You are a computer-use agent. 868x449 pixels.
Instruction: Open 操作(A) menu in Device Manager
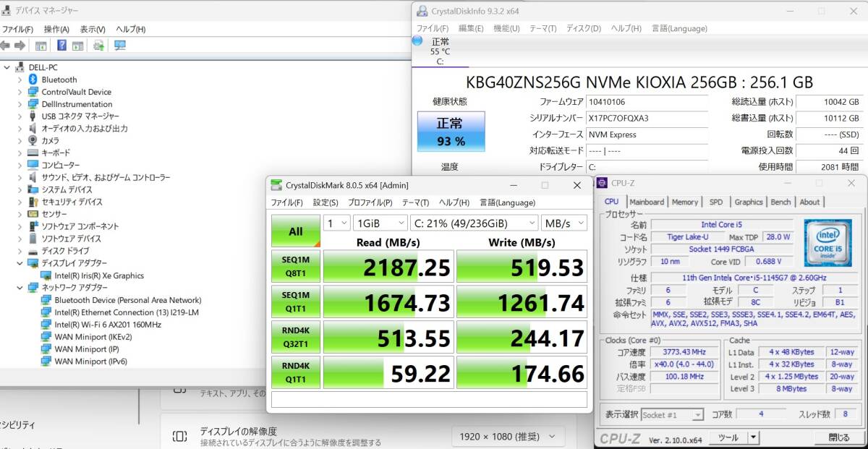pyautogui.click(x=56, y=29)
